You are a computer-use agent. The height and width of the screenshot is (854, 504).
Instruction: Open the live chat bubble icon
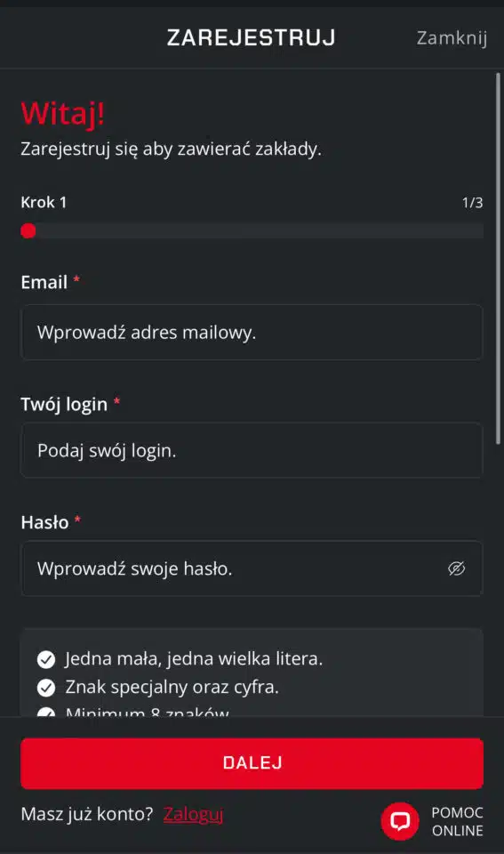[x=400, y=821]
